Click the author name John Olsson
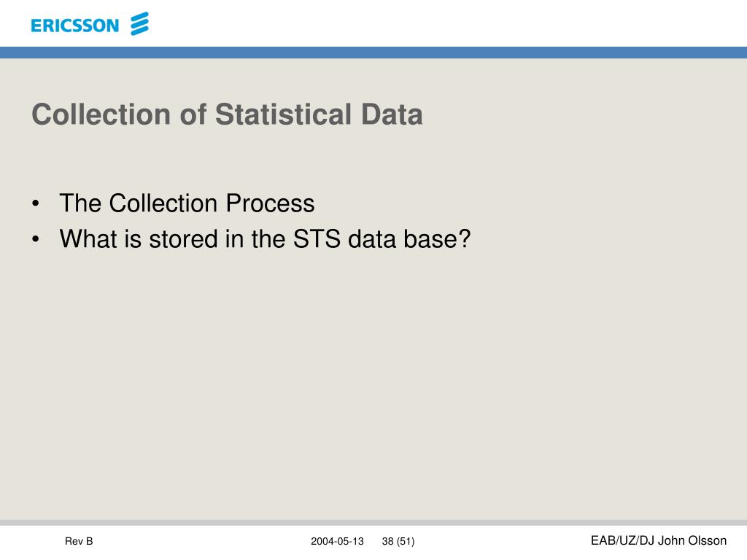The image size is (747, 560). click(x=692, y=540)
